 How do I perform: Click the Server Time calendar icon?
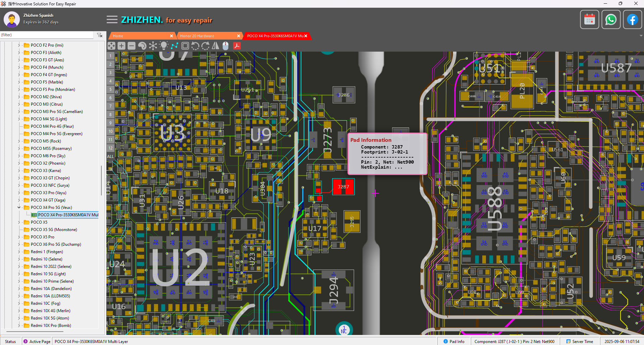click(568, 341)
